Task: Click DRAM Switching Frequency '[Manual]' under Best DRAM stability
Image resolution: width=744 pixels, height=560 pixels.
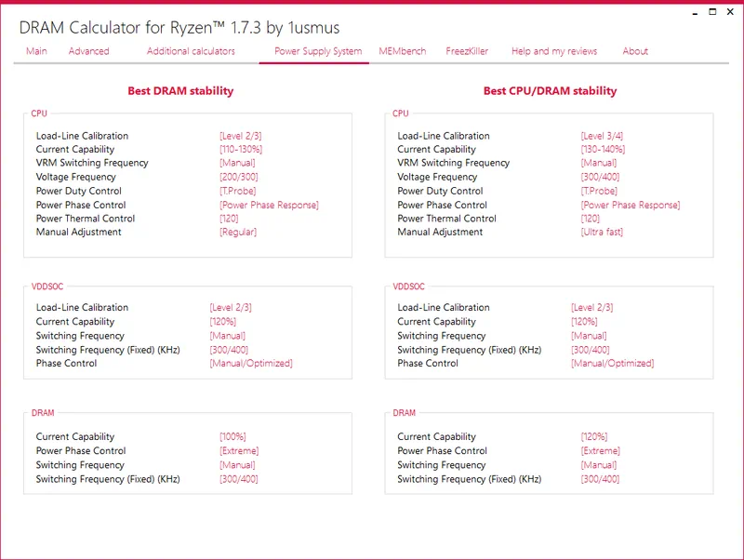Action: point(237,465)
